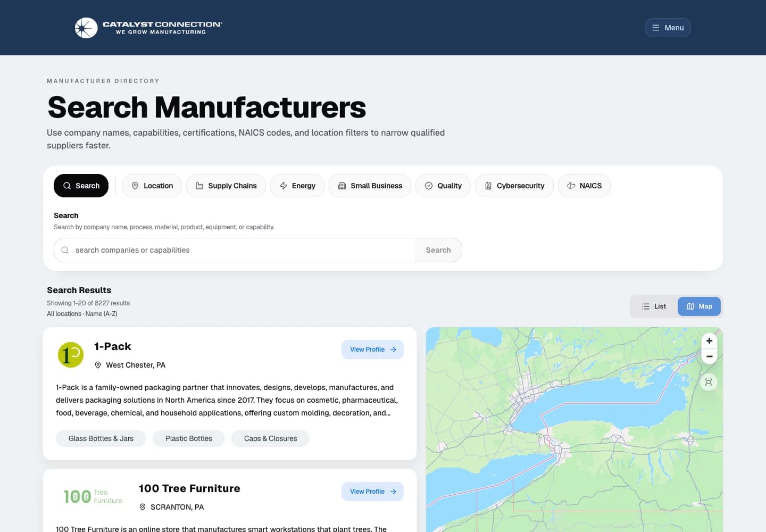Click the MANUFACTURER DIRECTORY label
Image resolution: width=766 pixels, height=532 pixels.
[103, 81]
